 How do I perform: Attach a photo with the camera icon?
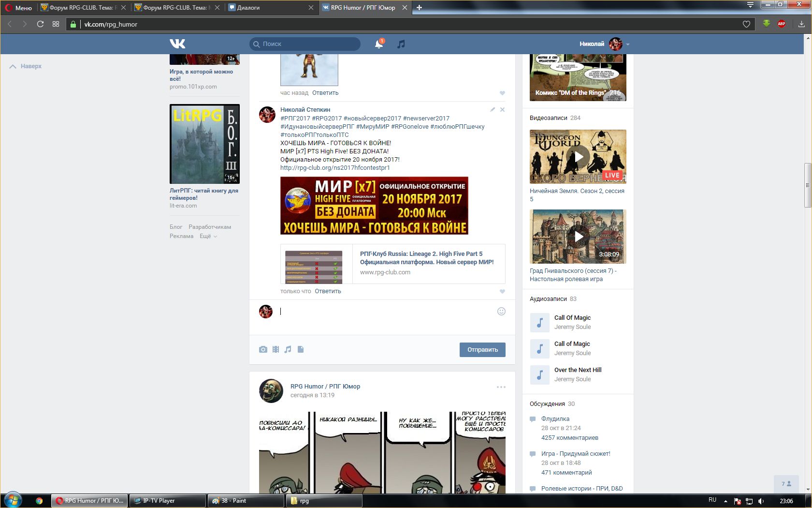(x=263, y=349)
